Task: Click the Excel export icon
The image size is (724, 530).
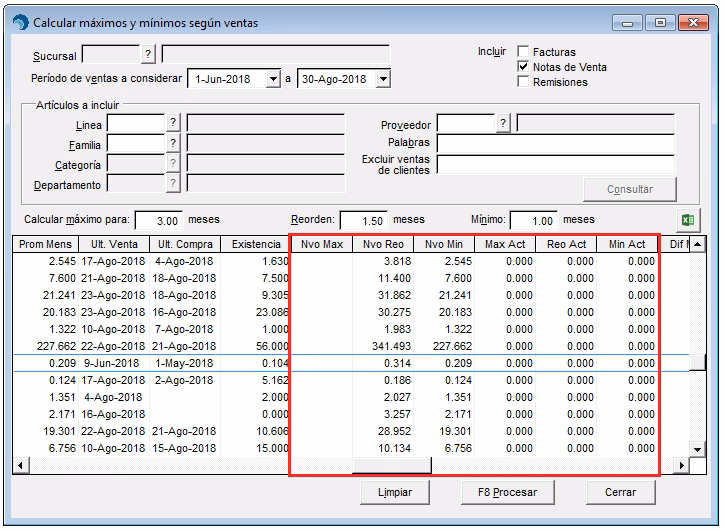Action: click(688, 220)
